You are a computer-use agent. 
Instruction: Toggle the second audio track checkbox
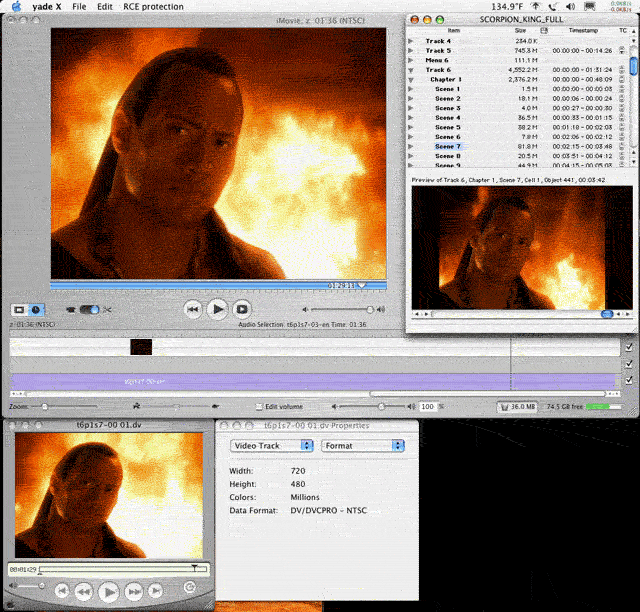(629, 380)
